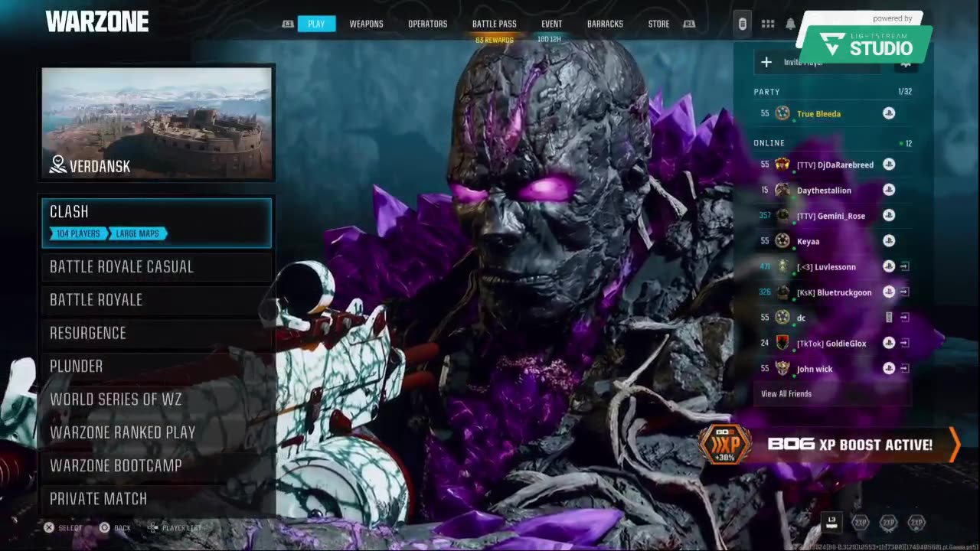Click DjDaRarebreed's rank emblem
This screenshot has height=551, width=980.
coord(782,165)
